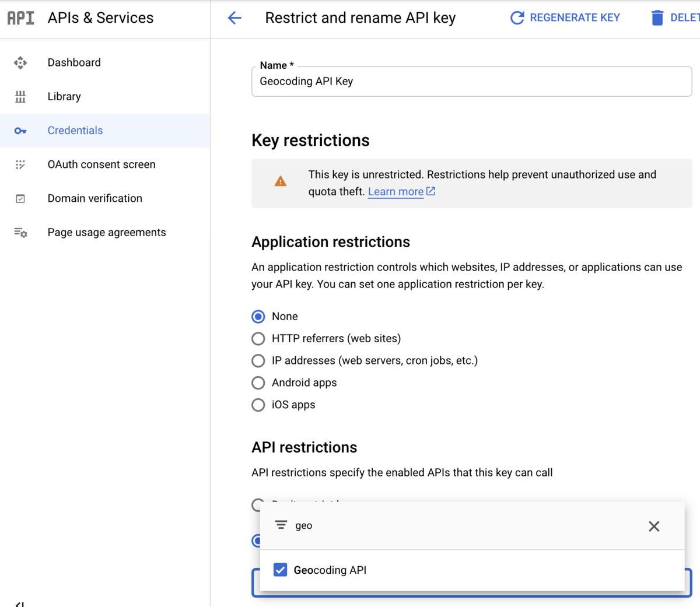Select IP addresses restriction option
700x607 pixels.
point(258,361)
